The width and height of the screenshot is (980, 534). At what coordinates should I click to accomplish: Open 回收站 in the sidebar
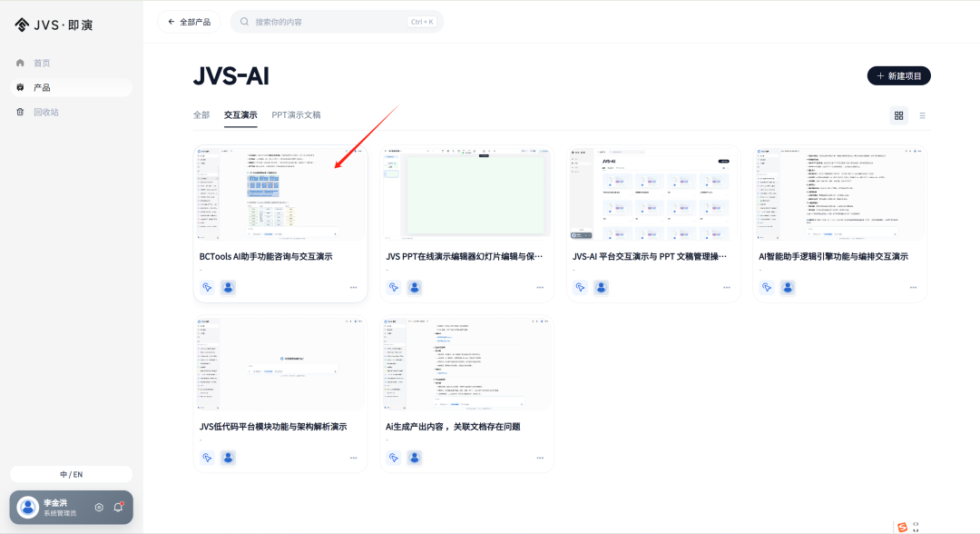tap(72, 112)
